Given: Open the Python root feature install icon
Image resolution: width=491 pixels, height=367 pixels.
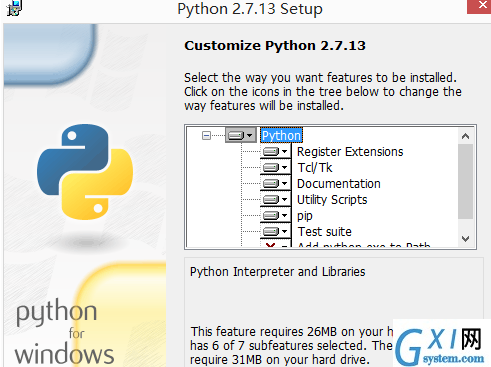Looking at the screenshot, I should (x=241, y=135).
